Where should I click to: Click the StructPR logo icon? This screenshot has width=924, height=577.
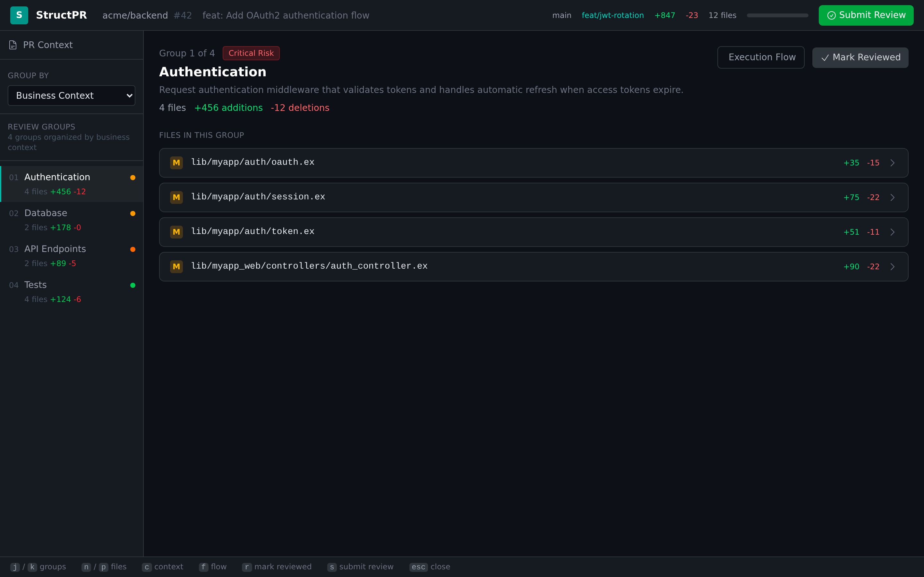(19, 15)
